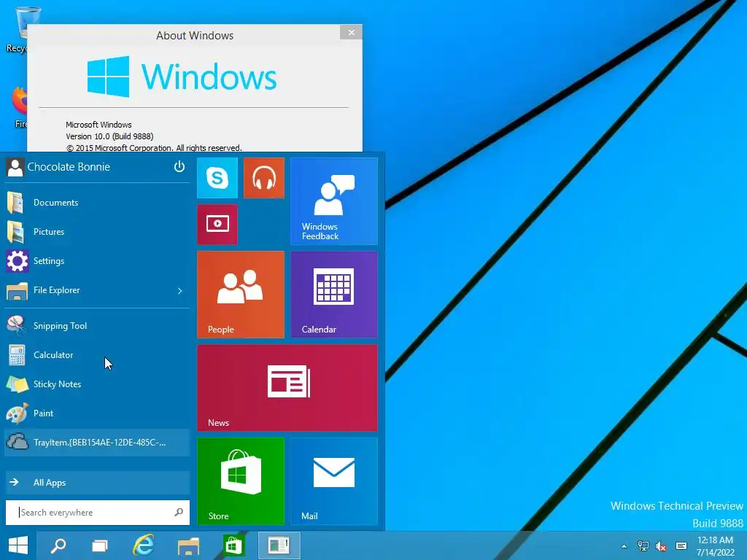Show hidden tray icons arrow

coord(624,546)
